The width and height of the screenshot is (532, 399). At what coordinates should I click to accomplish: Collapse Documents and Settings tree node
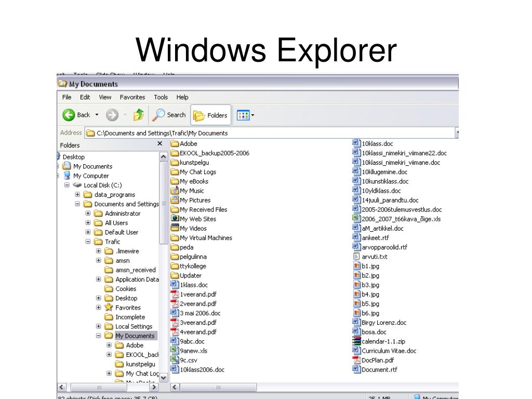[x=77, y=204]
